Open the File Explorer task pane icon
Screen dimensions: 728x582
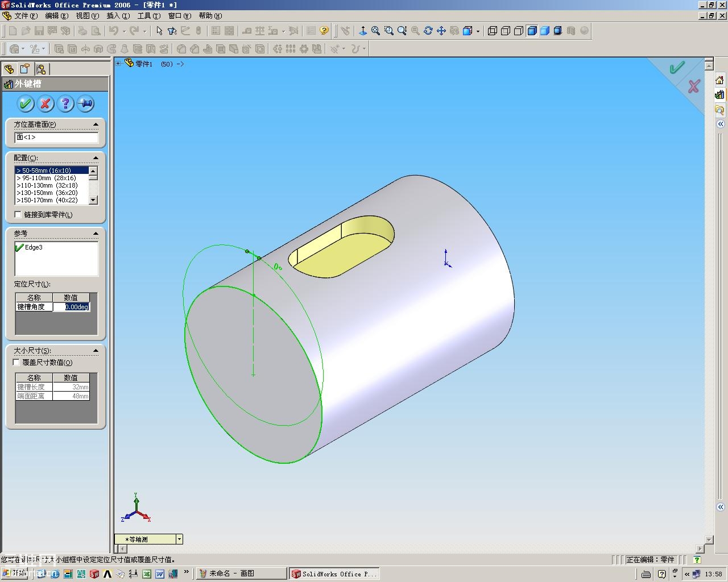[720, 109]
